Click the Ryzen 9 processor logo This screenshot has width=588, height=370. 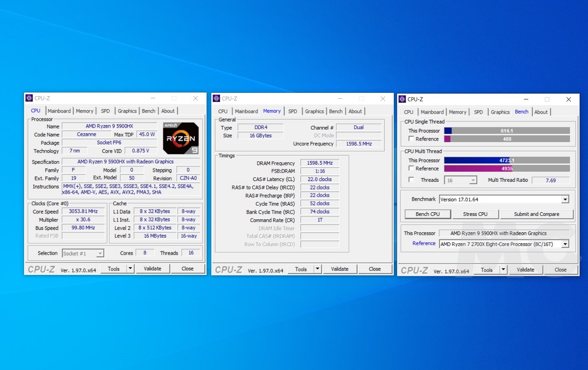coord(181,138)
